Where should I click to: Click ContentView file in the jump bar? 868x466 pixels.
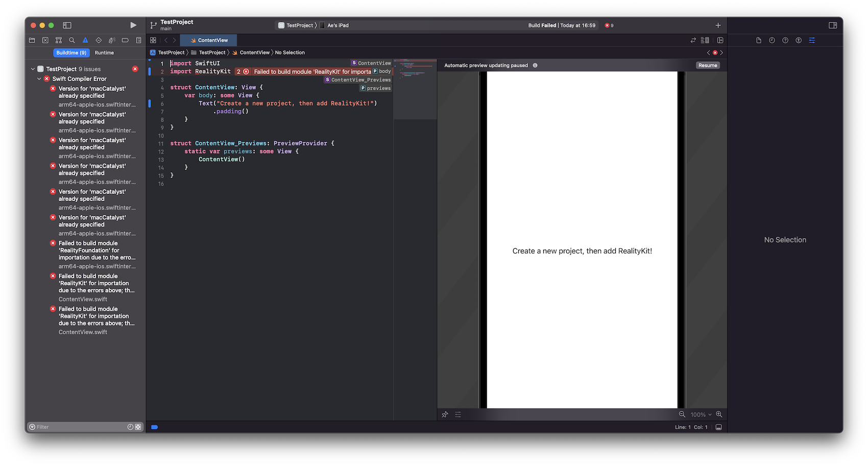(x=251, y=53)
